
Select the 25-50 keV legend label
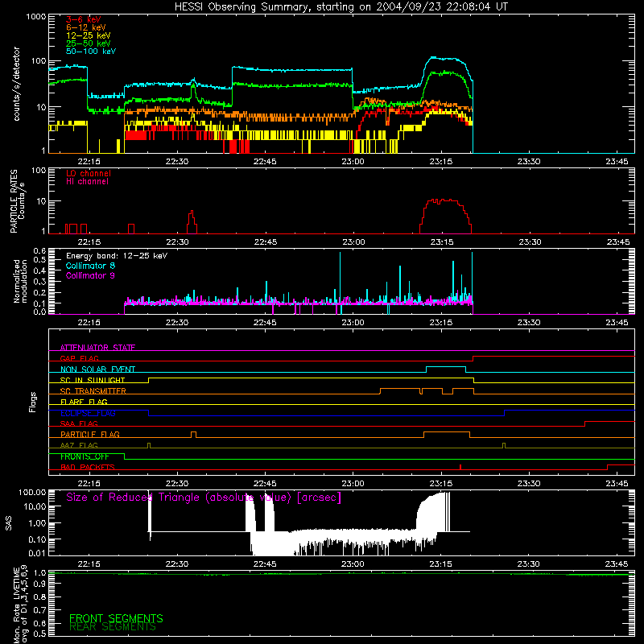[x=89, y=43]
